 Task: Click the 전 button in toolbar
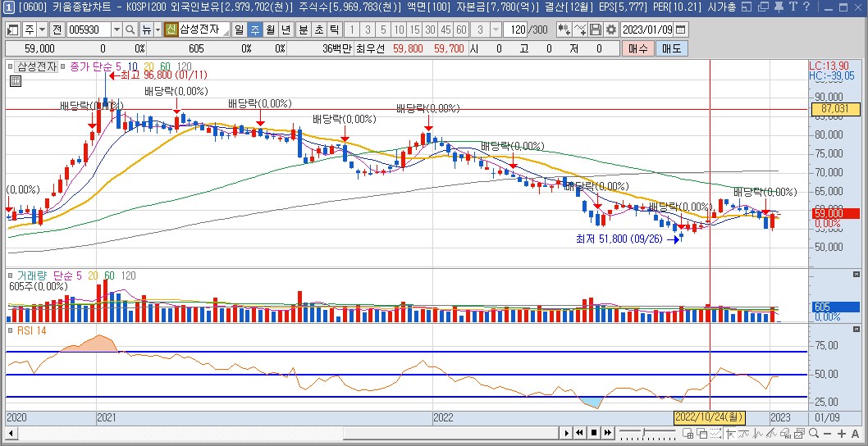tap(57, 30)
